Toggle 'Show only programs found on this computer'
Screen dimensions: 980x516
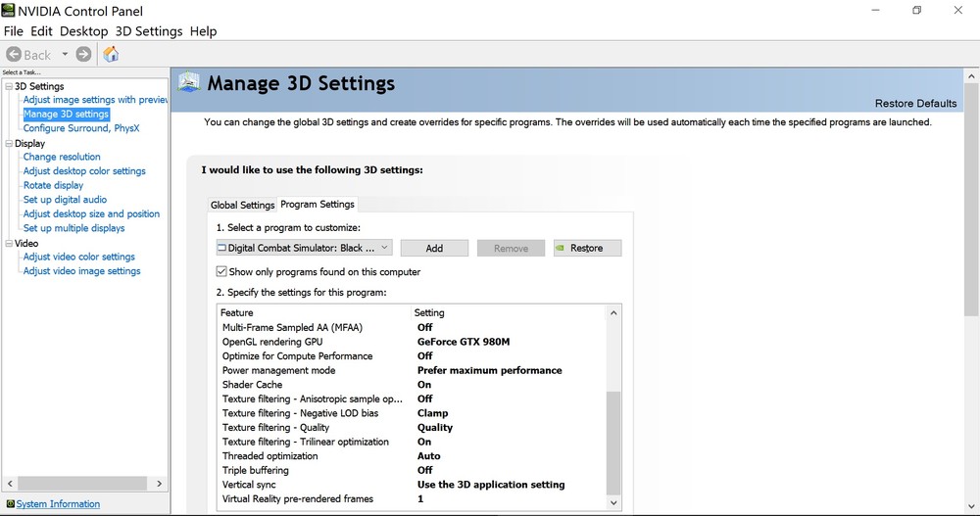(x=221, y=271)
